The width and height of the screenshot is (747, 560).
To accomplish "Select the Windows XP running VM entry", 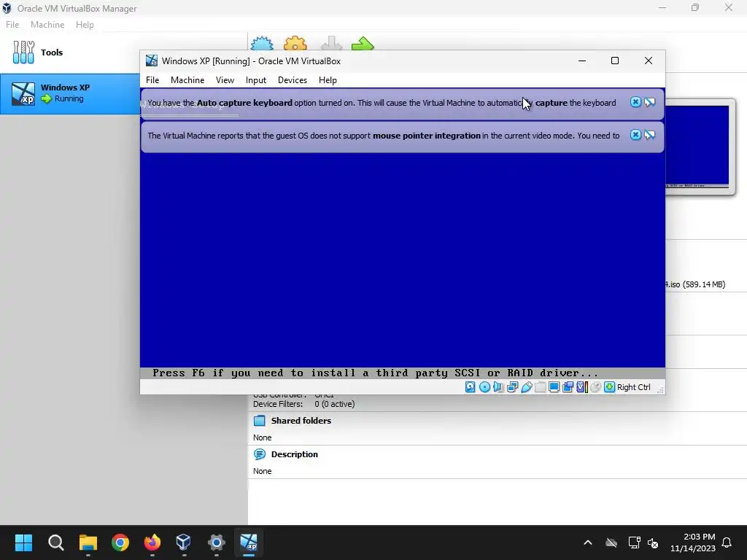I will tap(70, 93).
